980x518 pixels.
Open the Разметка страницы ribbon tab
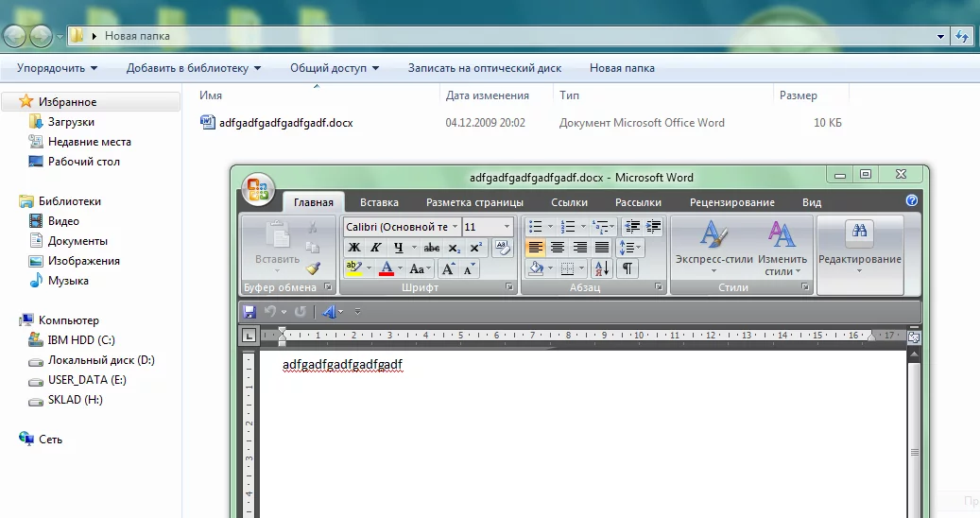coord(474,202)
